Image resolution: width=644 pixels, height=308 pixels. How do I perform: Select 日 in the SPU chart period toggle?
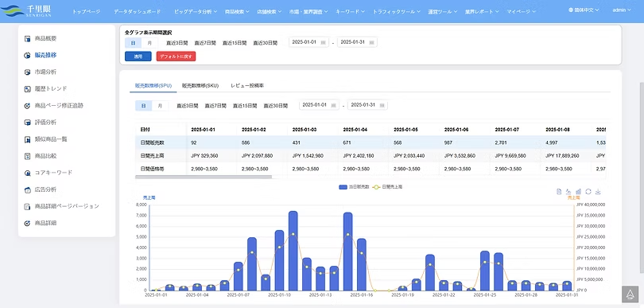tap(144, 106)
